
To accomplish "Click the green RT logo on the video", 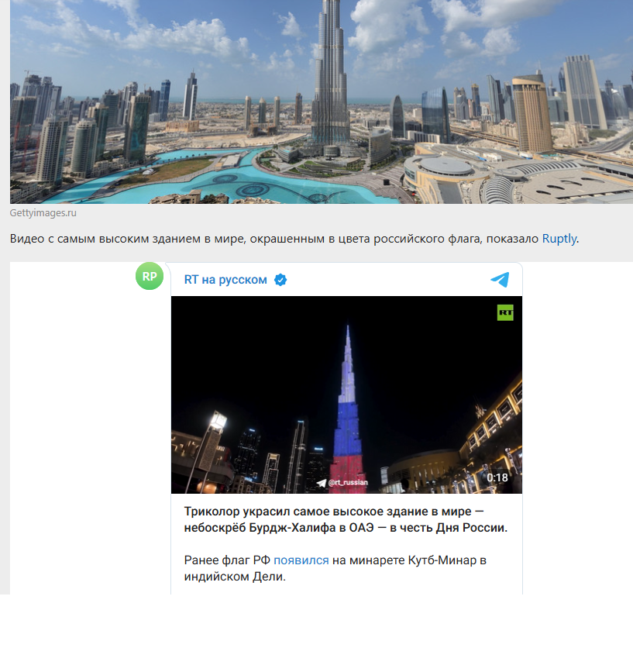I will pos(505,312).
